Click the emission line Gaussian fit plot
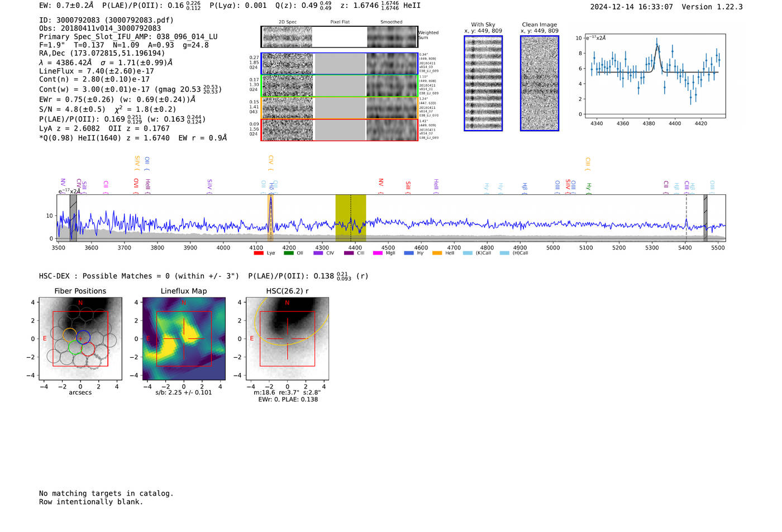 [x=655, y=76]
